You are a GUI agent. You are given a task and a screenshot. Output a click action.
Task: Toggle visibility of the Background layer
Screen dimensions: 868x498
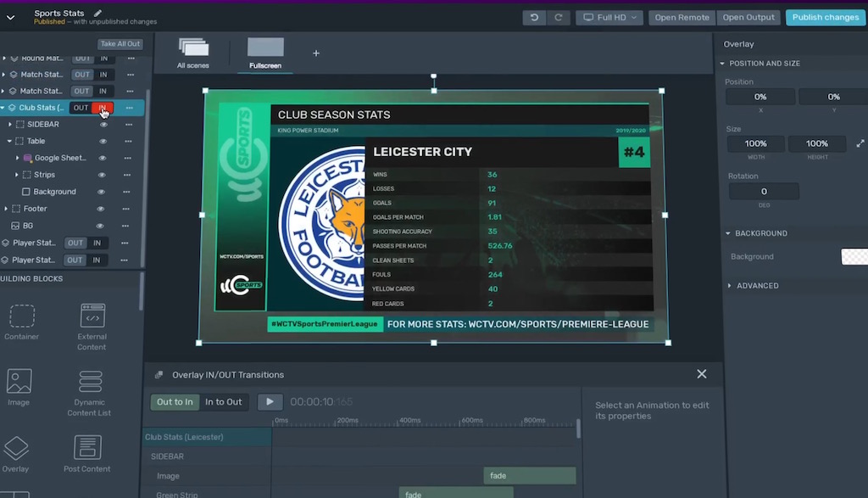click(101, 192)
